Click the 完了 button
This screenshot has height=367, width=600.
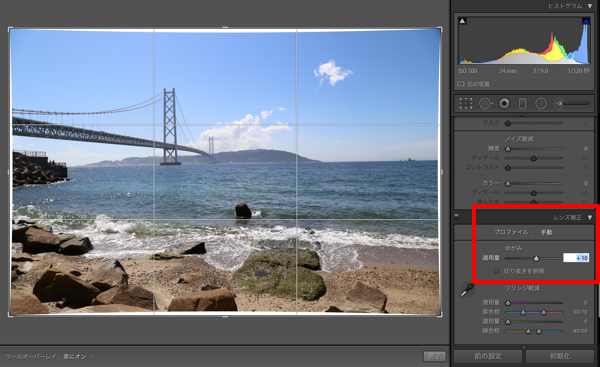coord(435,357)
